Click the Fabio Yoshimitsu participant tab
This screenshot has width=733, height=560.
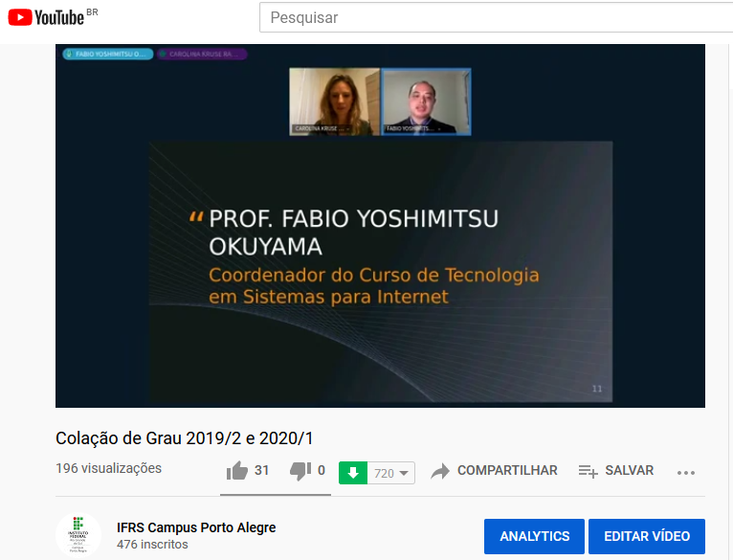tap(106, 55)
